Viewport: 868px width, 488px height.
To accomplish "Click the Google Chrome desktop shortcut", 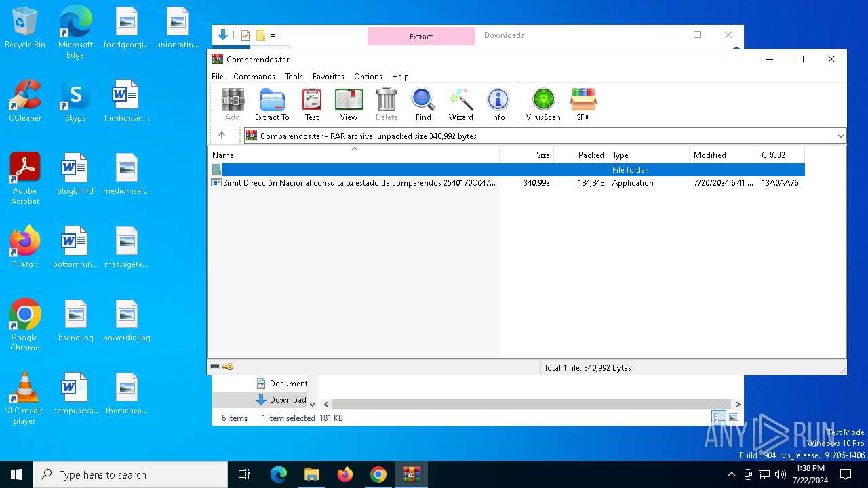I will coord(25,325).
